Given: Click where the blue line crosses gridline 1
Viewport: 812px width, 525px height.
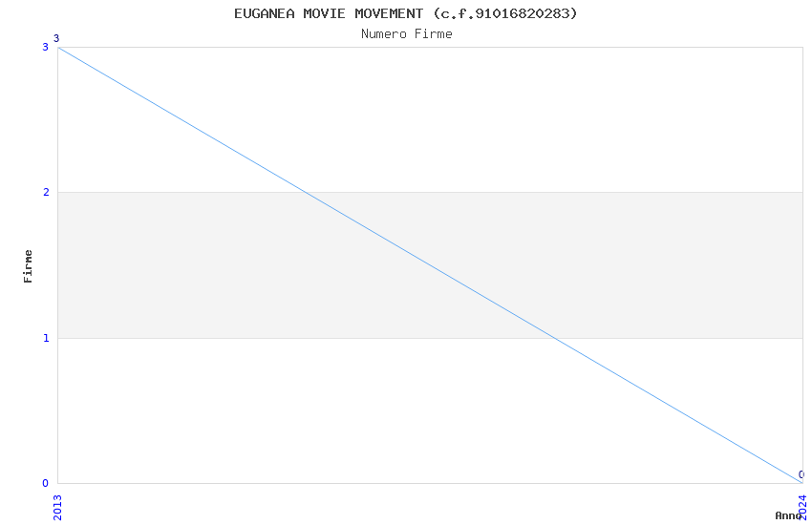Looking at the screenshot, I should (x=554, y=338).
